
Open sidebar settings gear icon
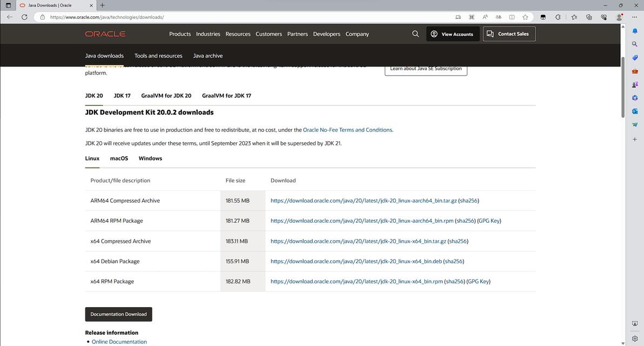pyautogui.click(x=635, y=338)
